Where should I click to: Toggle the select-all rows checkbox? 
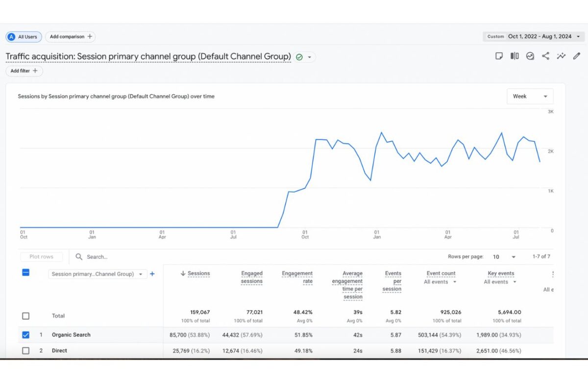(25, 274)
